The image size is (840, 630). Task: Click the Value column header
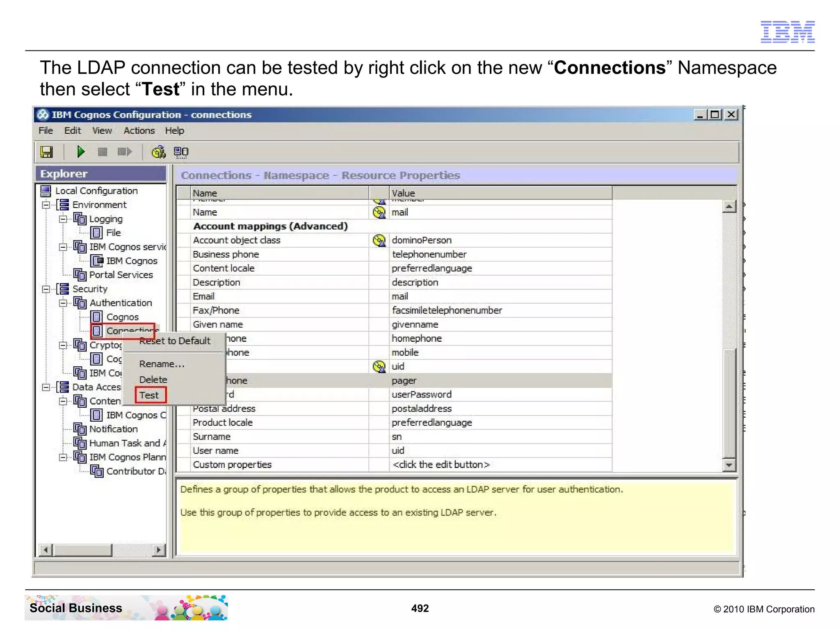pos(500,193)
